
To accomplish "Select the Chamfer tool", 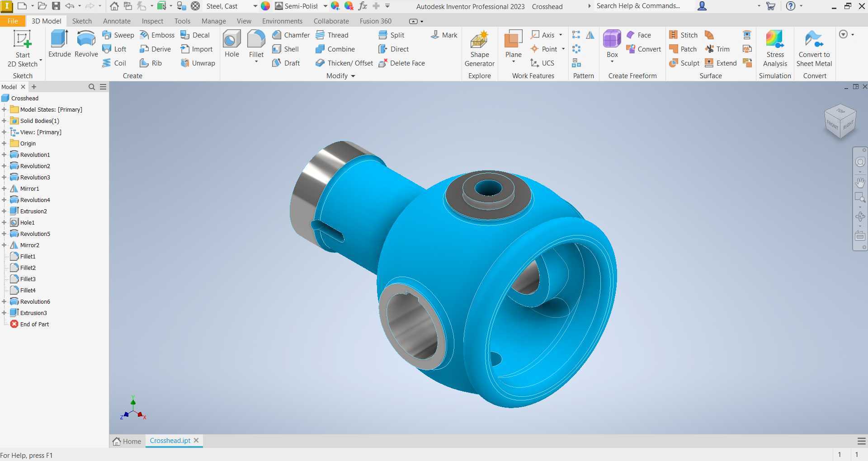I will click(x=291, y=35).
